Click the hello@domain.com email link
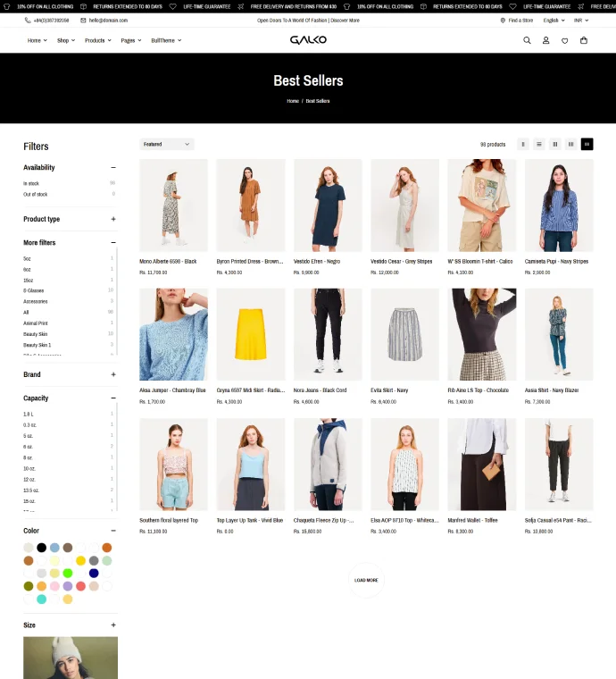The image size is (616, 679). coord(108,21)
